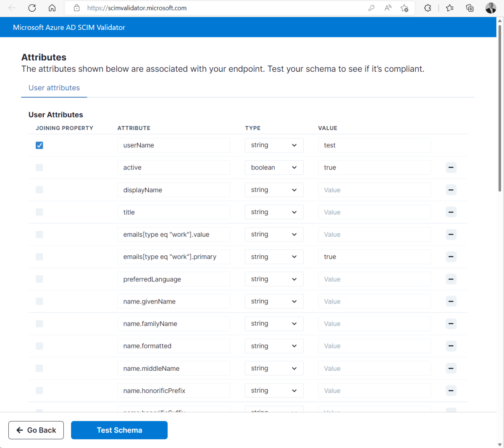504x448 pixels.
Task: Check joining property for emails work primary
Action: (39, 257)
